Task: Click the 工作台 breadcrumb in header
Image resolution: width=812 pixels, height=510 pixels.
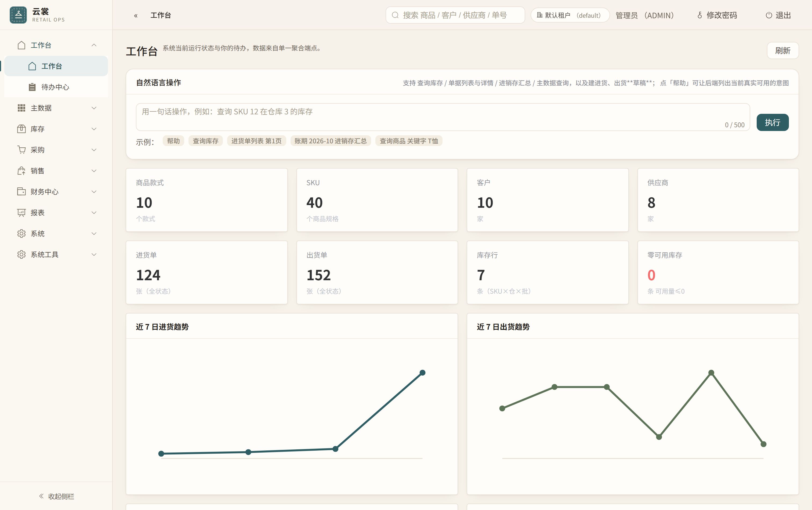Action: pos(161,15)
